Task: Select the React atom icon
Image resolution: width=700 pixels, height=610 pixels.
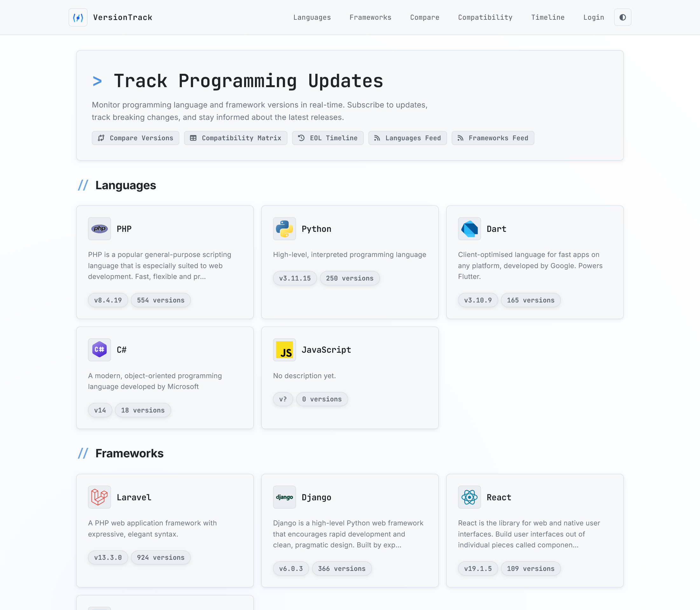Action: click(469, 497)
